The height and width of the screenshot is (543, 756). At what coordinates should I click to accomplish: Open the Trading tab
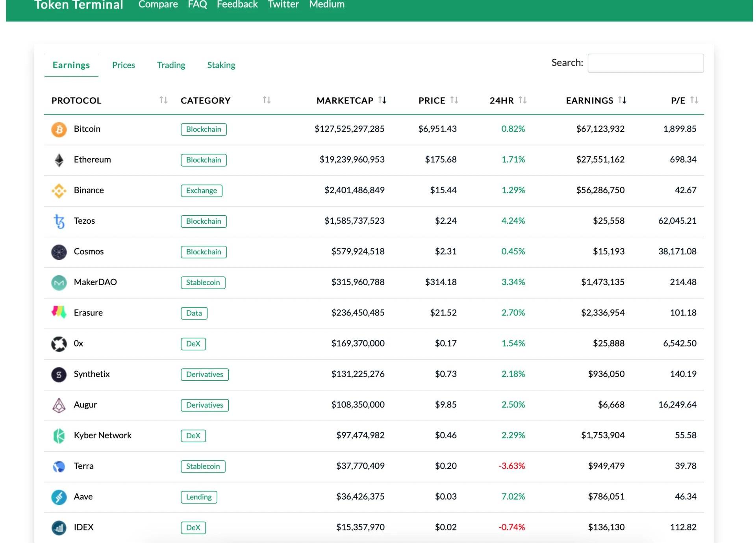(x=171, y=65)
